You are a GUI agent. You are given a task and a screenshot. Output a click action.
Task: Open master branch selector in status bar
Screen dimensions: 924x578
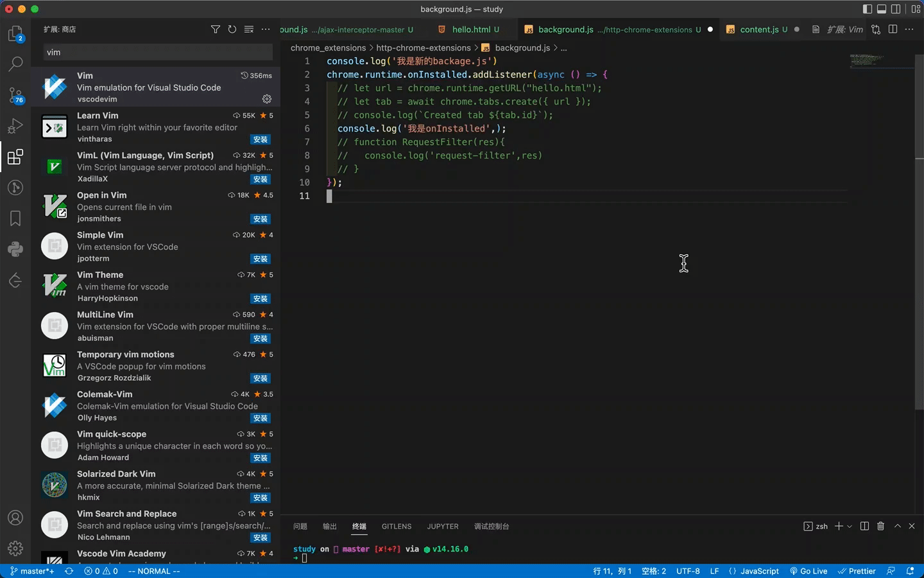pyautogui.click(x=32, y=571)
